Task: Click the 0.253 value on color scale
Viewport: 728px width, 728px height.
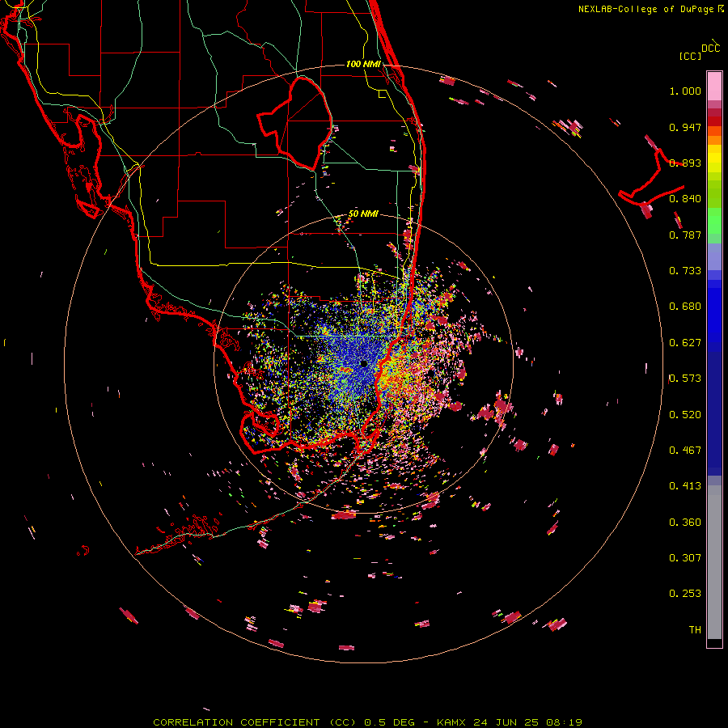Action: pos(685,594)
